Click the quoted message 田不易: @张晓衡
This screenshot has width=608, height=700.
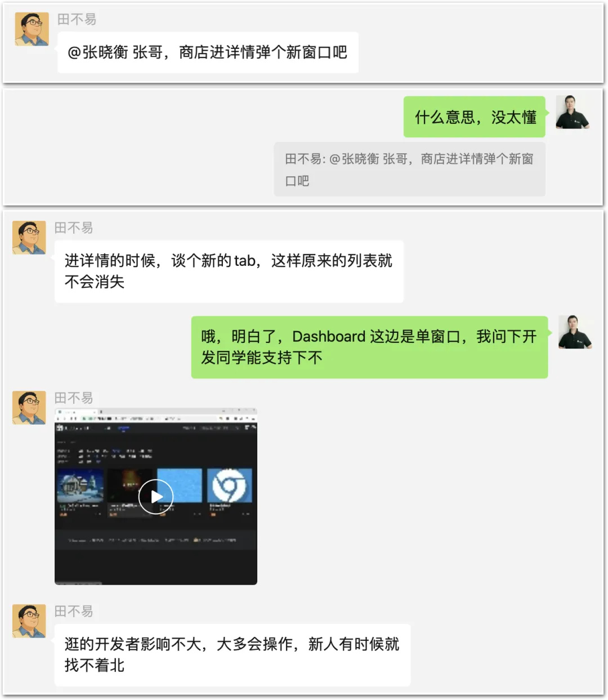pos(409,170)
